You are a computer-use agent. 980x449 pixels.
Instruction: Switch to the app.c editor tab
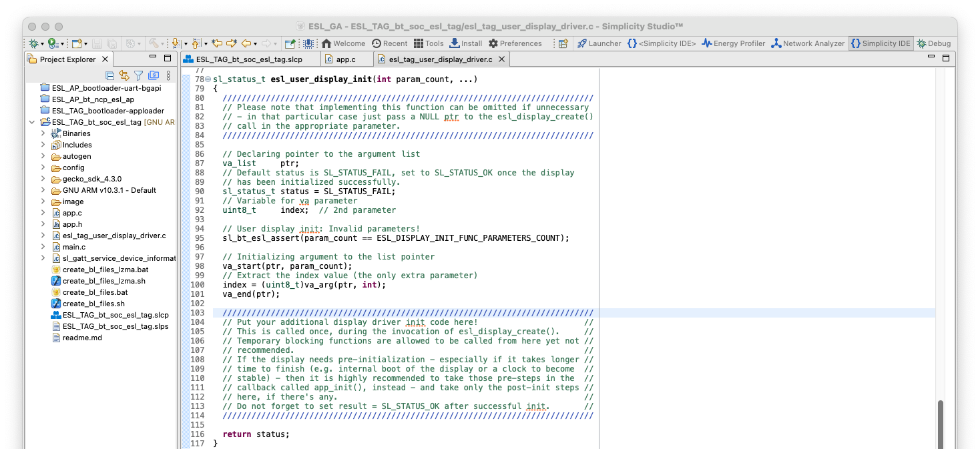point(344,59)
